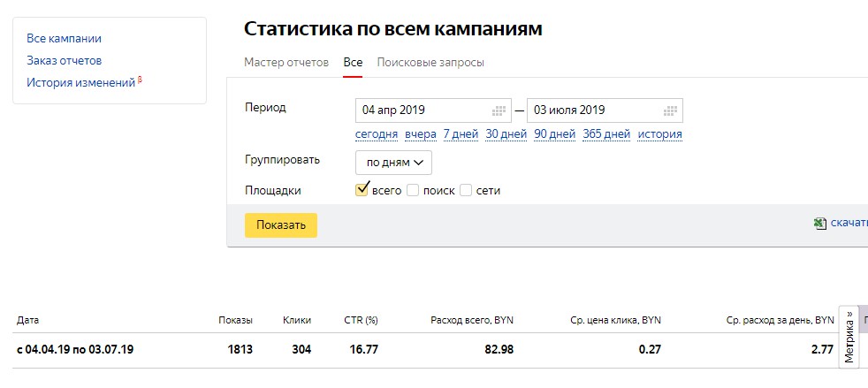The width and height of the screenshot is (868, 388).
Task: Enable the 'поиск' checkbox
Action: pos(413,190)
